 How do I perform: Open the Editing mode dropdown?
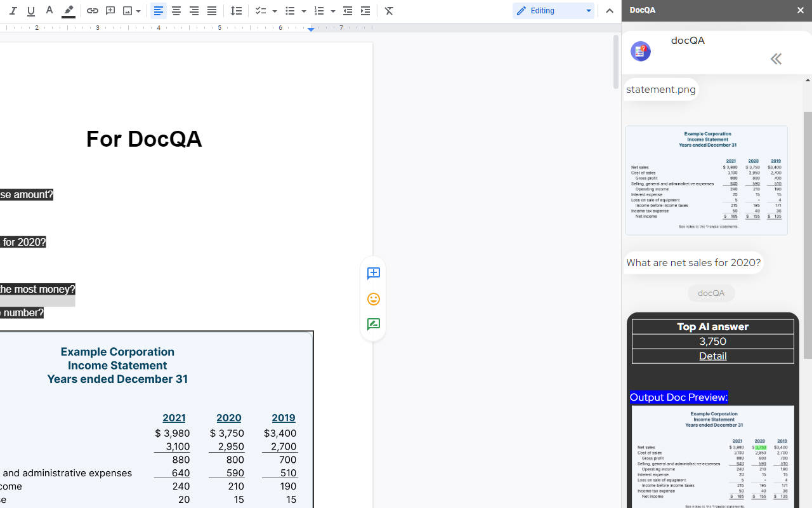coord(553,11)
